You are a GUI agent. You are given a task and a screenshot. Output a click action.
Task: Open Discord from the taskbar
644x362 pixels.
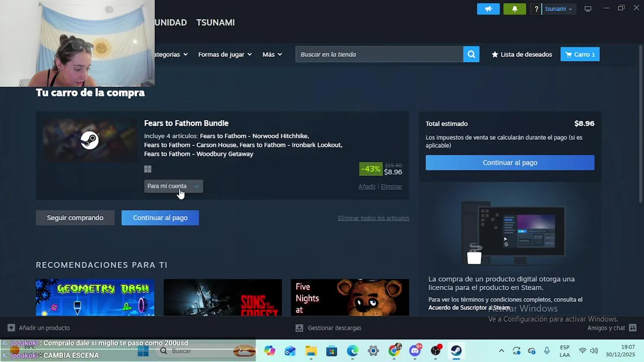[415, 350]
